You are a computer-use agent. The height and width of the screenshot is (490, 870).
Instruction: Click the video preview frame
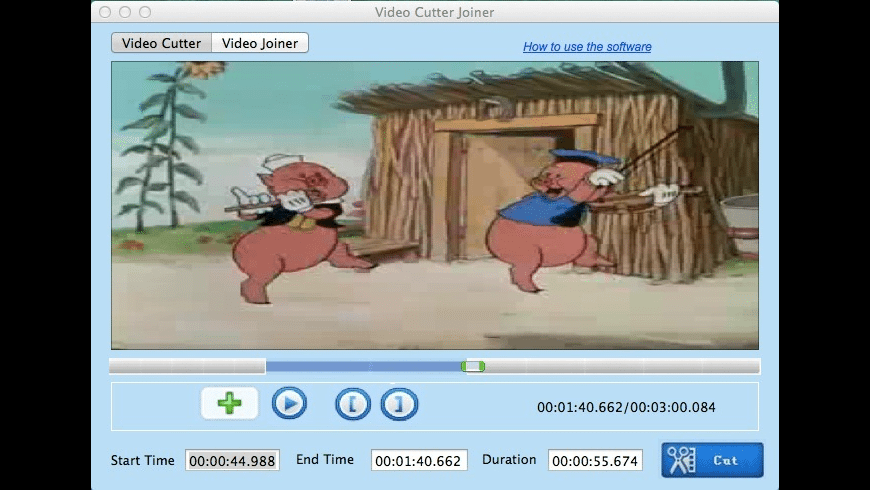435,205
